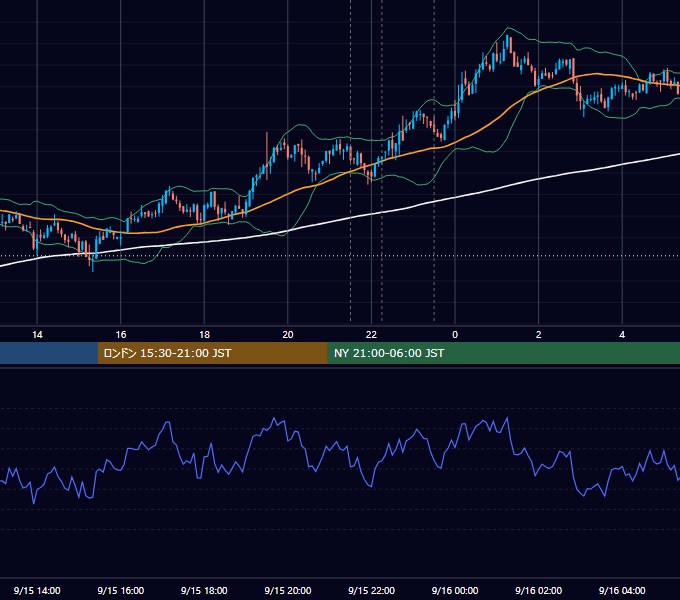Viewport: 680px width, 600px height.
Task: Click the 0 hour label on price chart axis
Action: point(455,335)
